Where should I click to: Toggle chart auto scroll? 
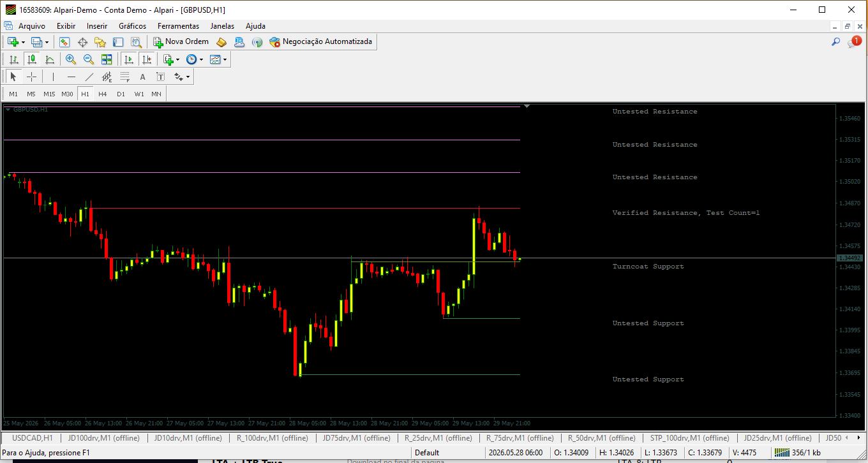click(x=129, y=59)
